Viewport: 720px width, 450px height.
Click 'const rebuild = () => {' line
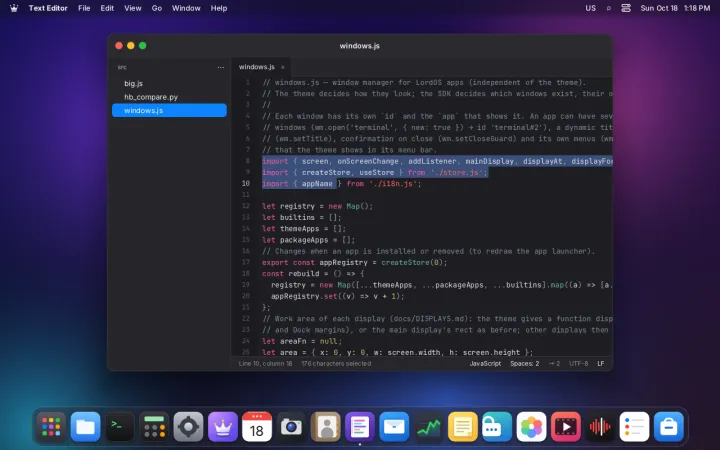click(x=313, y=274)
